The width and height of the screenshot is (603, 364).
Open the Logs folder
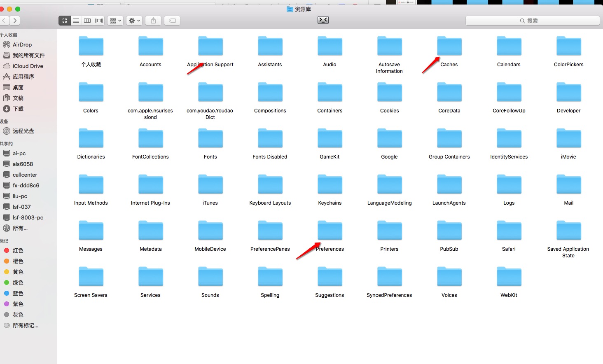point(509,184)
